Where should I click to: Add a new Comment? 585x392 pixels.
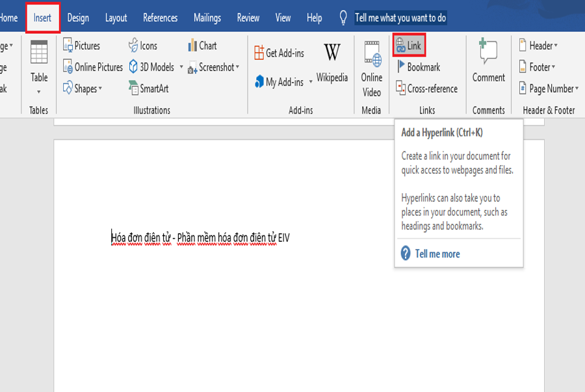click(x=488, y=61)
